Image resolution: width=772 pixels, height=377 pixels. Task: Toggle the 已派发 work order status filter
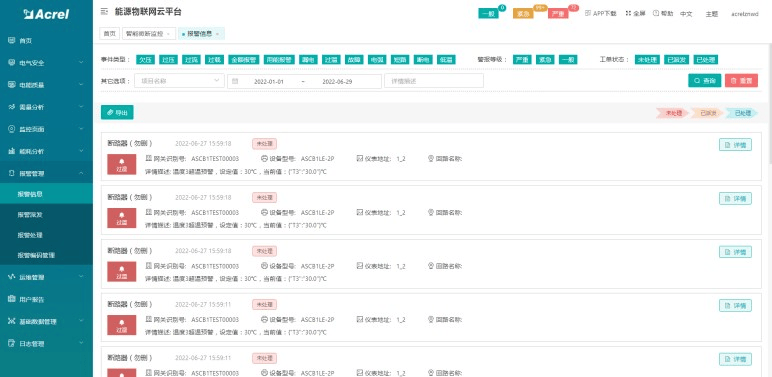coord(676,60)
